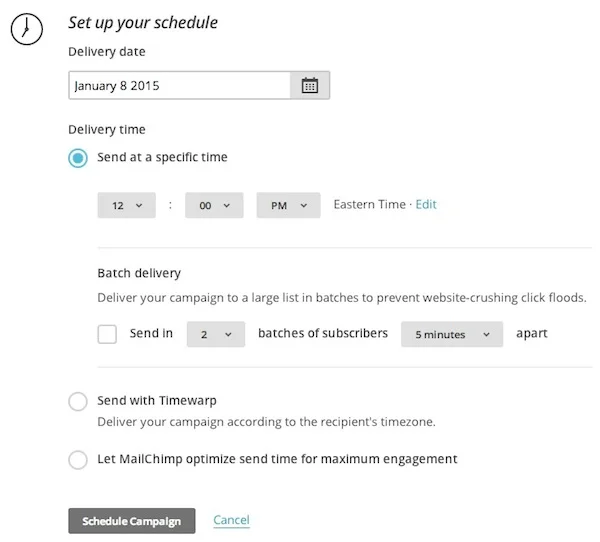This screenshot has height=542, width=600.
Task: Edit the Eastern Time timezone
Action: pos(426,204)
